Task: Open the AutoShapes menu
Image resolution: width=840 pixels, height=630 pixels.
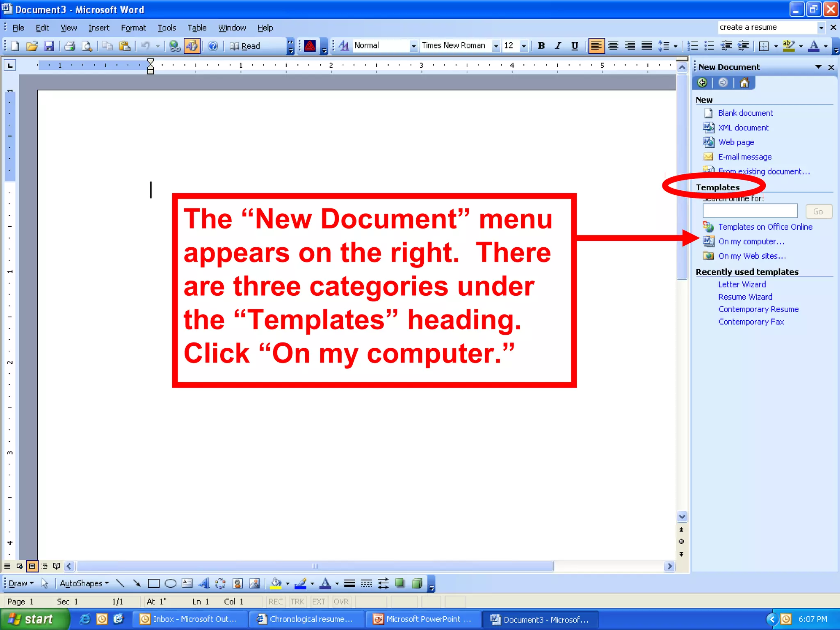Action: 84,583
